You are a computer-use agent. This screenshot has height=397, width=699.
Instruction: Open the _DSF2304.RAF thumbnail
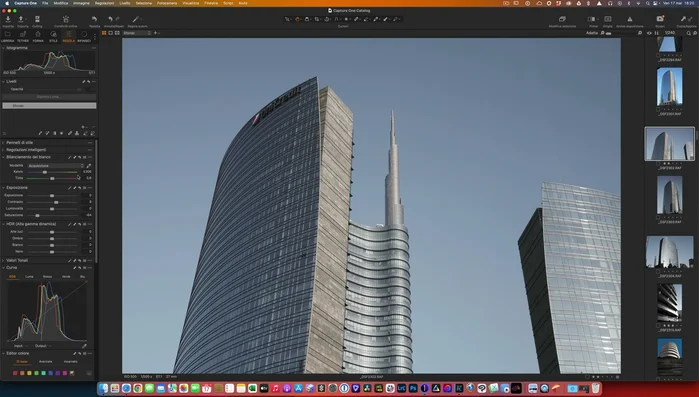[669, 252]
